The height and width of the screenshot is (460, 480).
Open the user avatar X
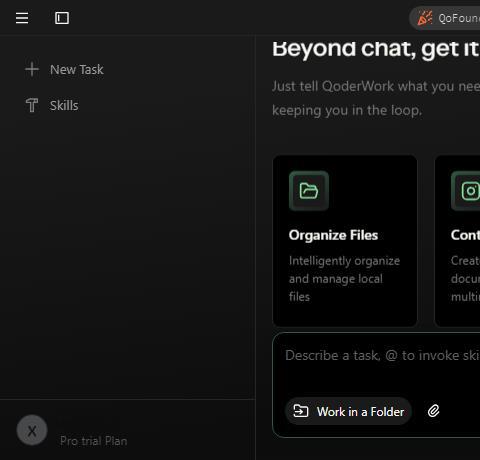(x=32, y=430)
